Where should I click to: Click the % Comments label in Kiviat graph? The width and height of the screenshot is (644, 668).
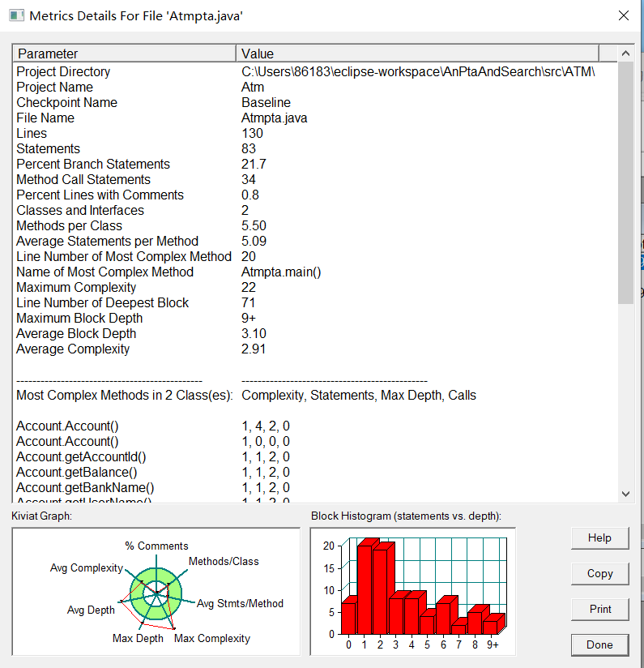point(156,546)
